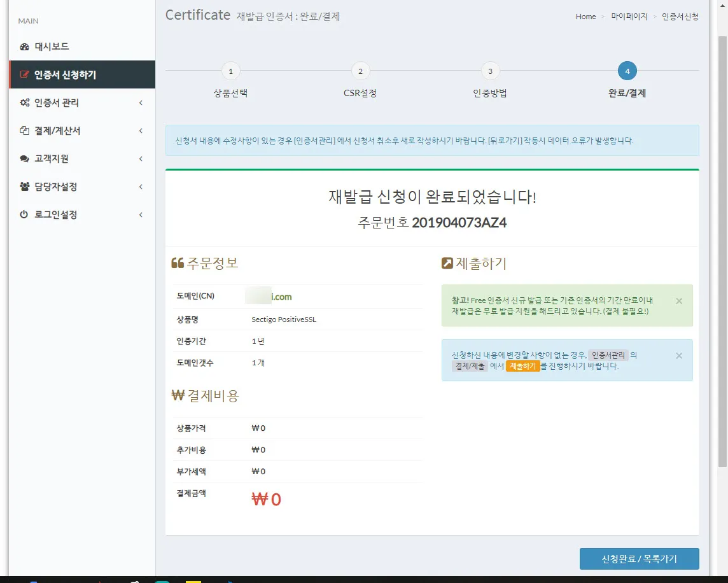Screen dimensions: 728x583
Task: Click the gears icon beside 인증서 관리
Action: pyautogui.click(x=25, y=103)
